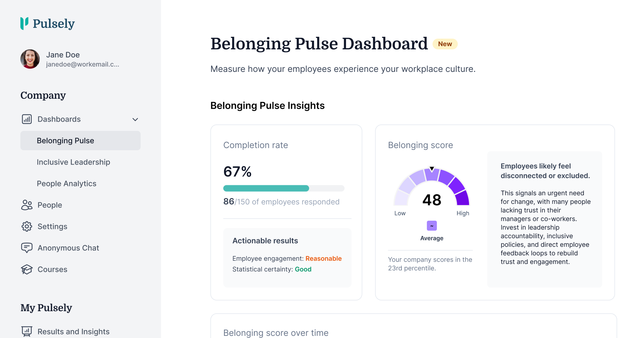Click the New badge beside title

tap(445, 44)
